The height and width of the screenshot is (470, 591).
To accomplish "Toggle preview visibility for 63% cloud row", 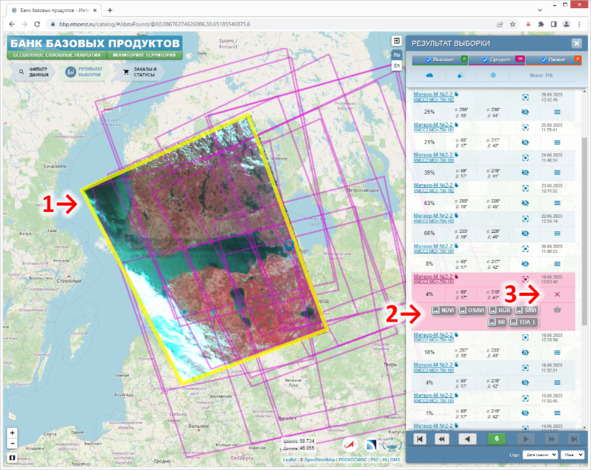I will coord(525,203).
